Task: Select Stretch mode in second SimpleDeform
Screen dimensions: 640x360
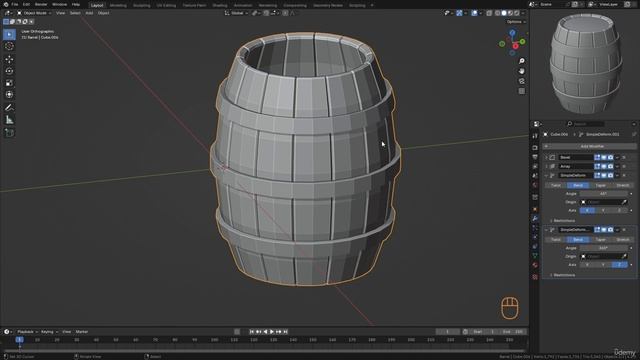Action: click(x=622, y=240)
